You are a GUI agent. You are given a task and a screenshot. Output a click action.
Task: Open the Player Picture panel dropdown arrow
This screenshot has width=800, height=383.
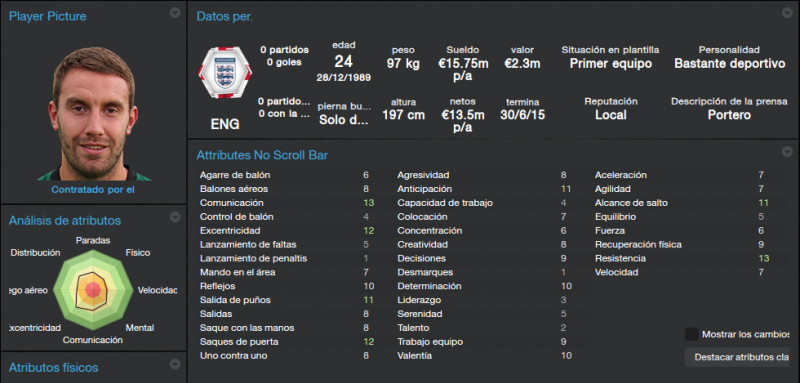click(x=175, y=13)
